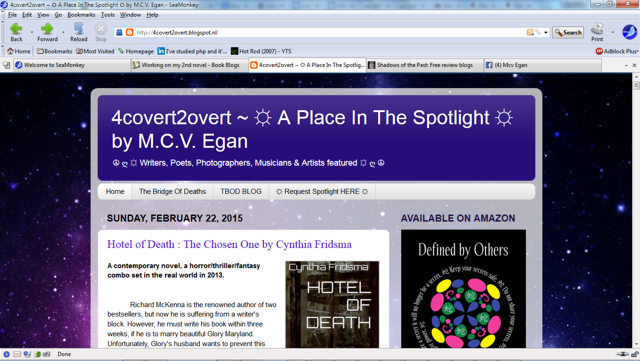Image resolution: width=640 pixels, height=361 pixels.
Task: Open Mail from status bar envelope icon
Action: [17, 354]
